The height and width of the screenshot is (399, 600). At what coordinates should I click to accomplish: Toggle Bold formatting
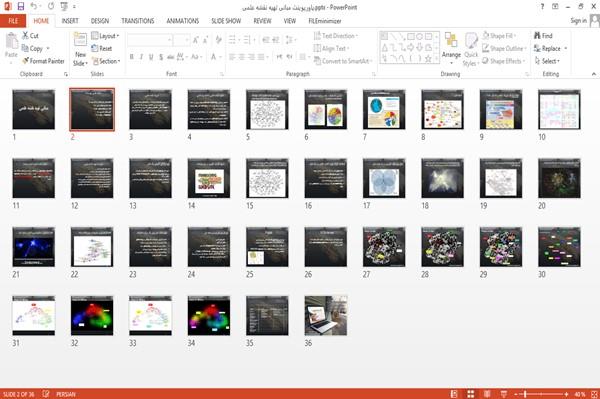(132, 57)
